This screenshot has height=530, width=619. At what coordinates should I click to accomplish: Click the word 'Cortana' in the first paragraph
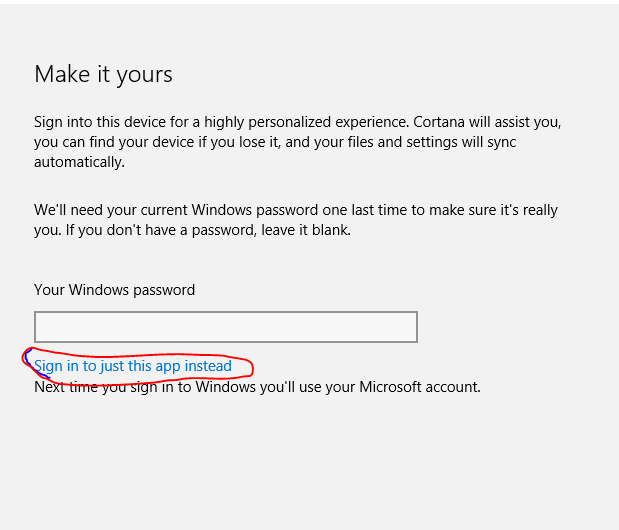coord(439,122)
